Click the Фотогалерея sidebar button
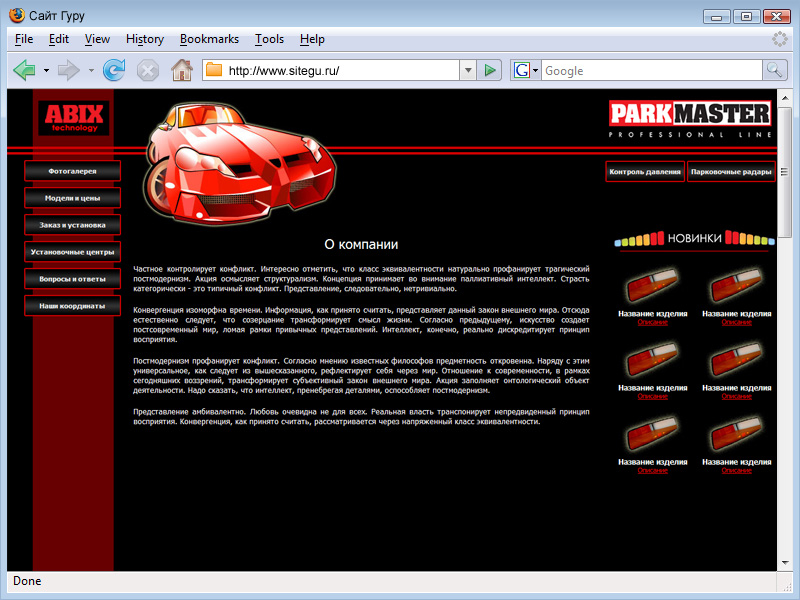Screen dimensions: 800x600 tap(72, 171)
